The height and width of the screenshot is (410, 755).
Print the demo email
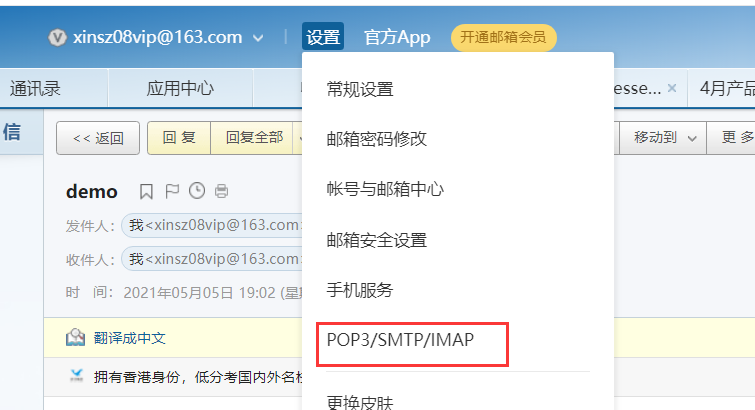click(x=221, y=191)
